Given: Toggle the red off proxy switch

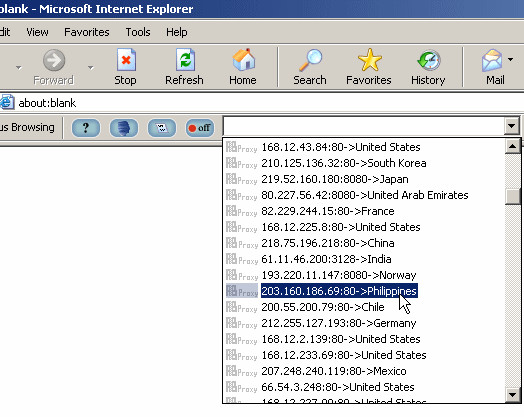Looking at the screenshot, I should click(x=200, y=128).
